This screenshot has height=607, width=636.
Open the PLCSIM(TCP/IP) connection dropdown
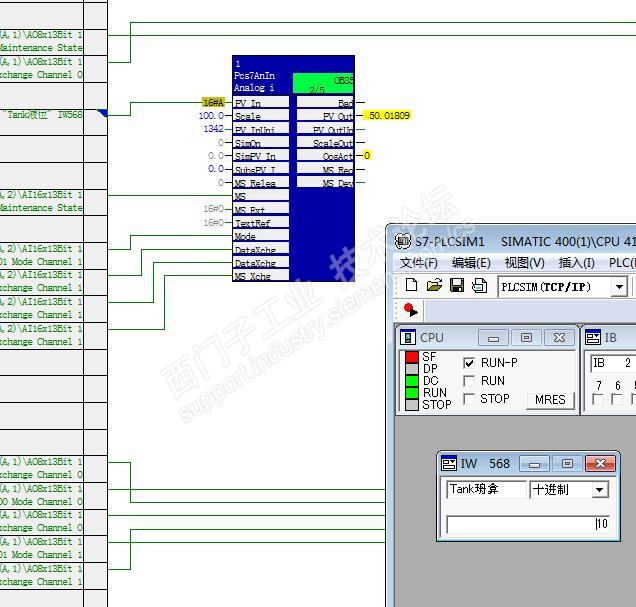pyautogui.click(x=619, y=287)
